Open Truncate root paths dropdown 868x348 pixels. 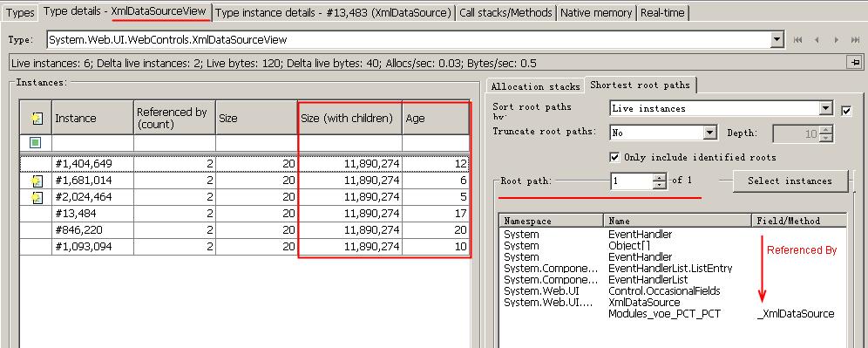[x=710, y=133]
